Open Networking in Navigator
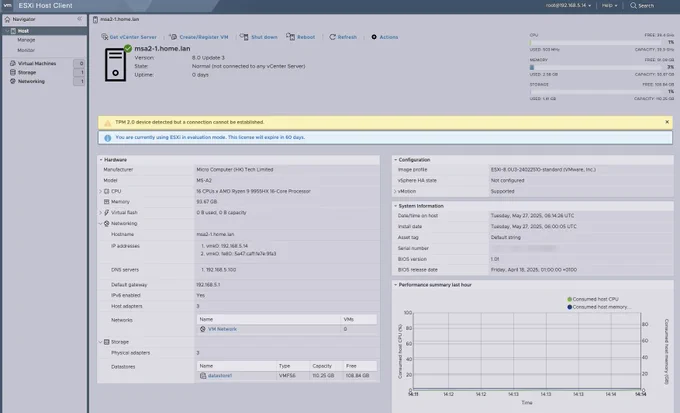680x413 pixels. coord(31,81)
